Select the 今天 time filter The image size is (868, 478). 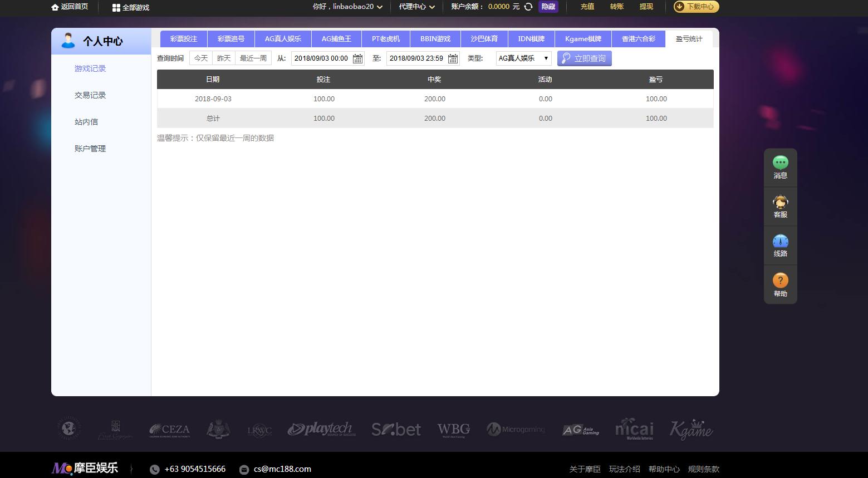tap(200, 58)
